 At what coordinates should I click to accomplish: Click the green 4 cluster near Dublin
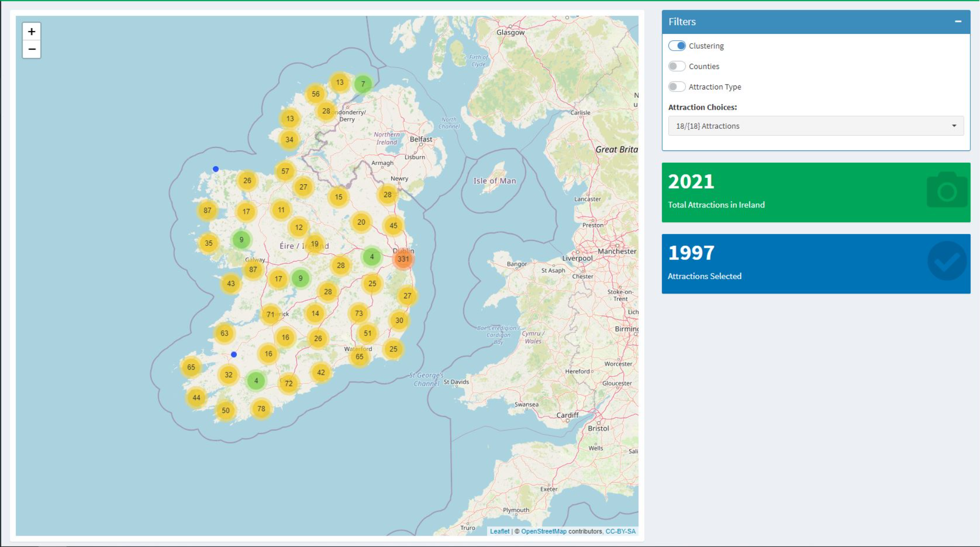[372, 257]
